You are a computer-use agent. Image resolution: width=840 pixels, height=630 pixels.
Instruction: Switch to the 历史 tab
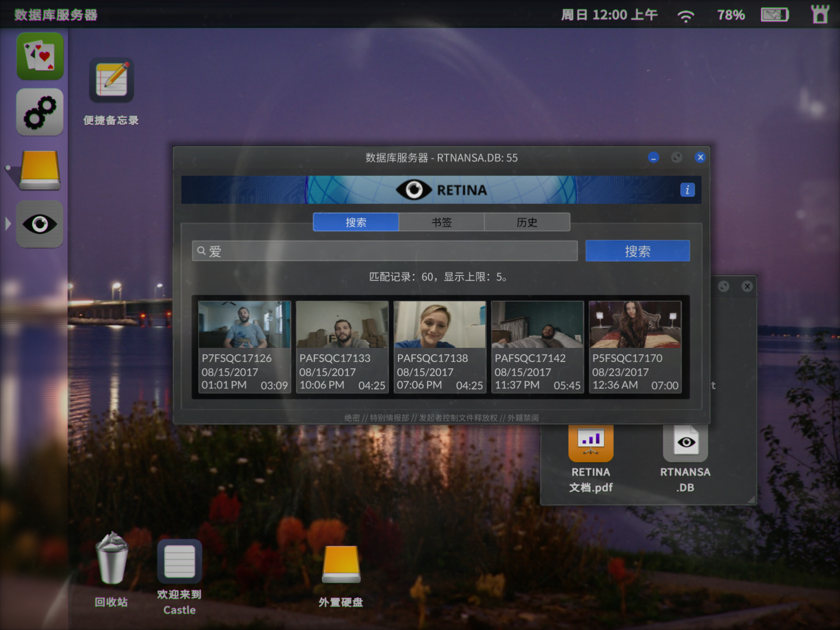point(527,222)
